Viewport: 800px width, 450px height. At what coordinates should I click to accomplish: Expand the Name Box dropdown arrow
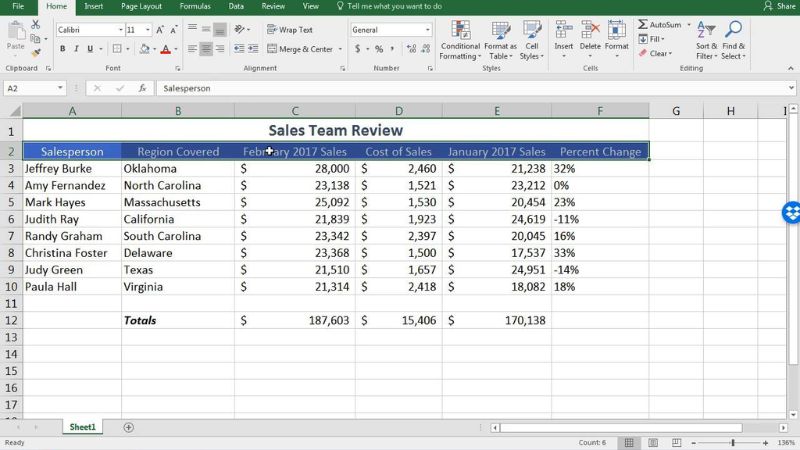60,88
